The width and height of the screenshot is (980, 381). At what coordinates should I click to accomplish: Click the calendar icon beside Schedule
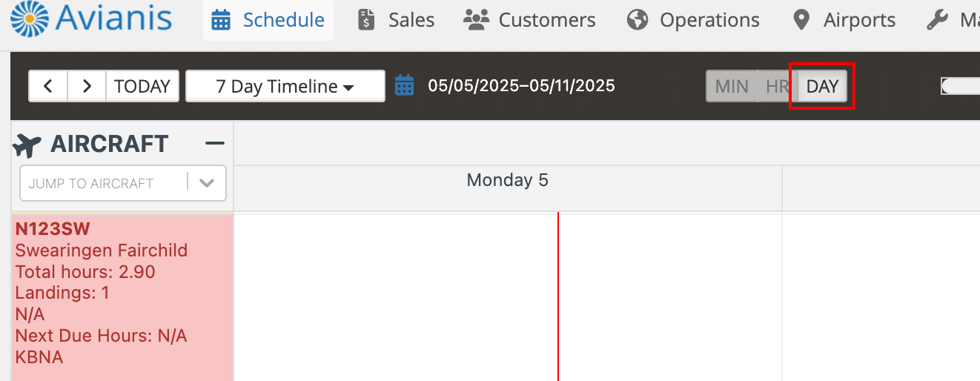[220, 20]
